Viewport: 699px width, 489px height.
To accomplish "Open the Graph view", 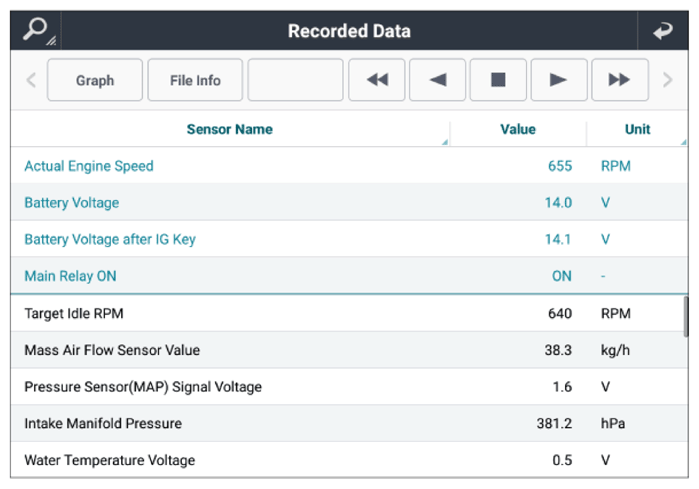I will 95,80.
